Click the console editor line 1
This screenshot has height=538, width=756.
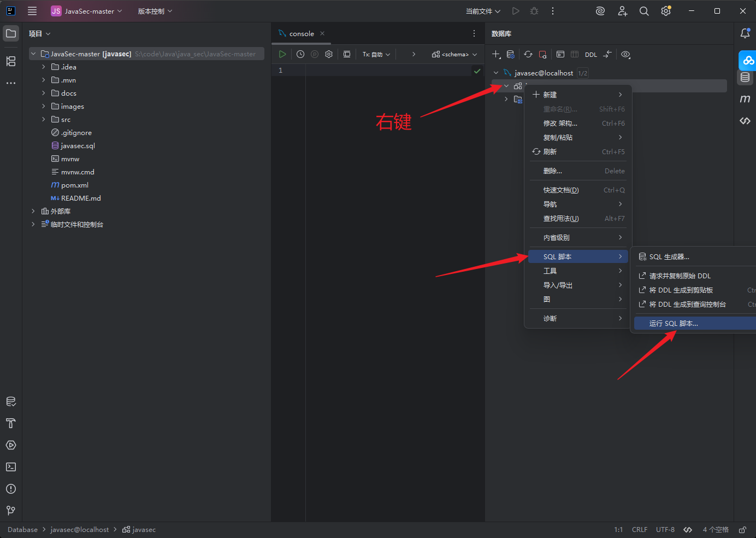tap(388, 71)
